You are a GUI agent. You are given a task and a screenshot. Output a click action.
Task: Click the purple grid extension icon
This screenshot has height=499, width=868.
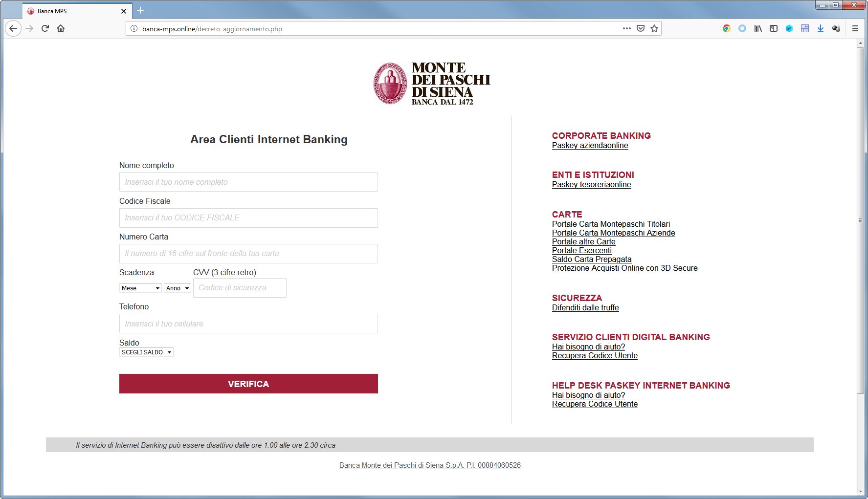pos(805,28)
